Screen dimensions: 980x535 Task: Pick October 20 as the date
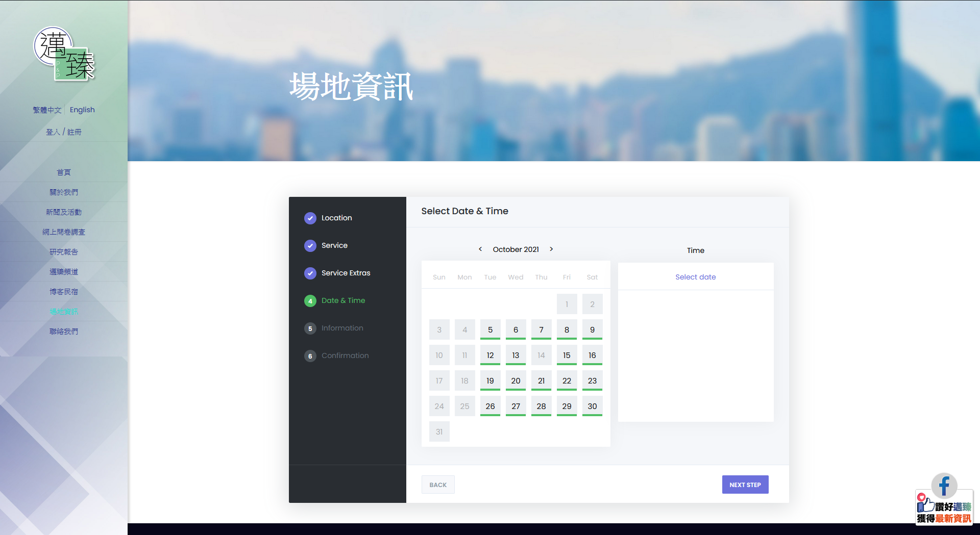(x=516, y=380)
